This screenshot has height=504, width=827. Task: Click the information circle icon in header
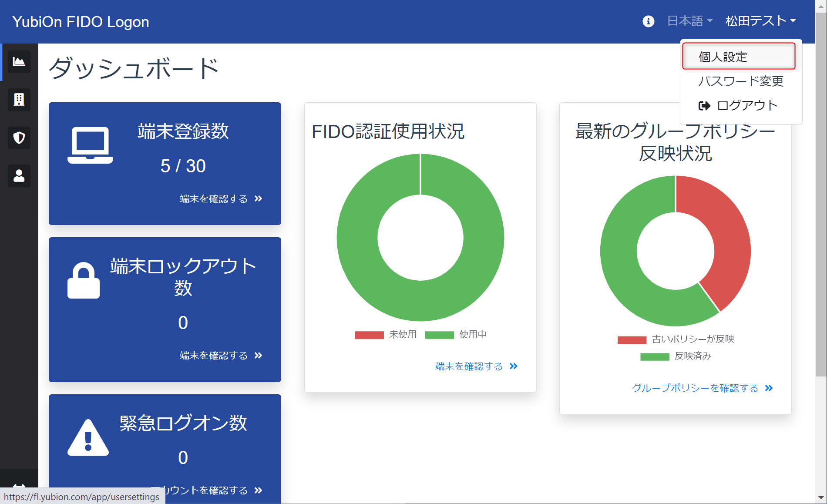pos(648,21)
